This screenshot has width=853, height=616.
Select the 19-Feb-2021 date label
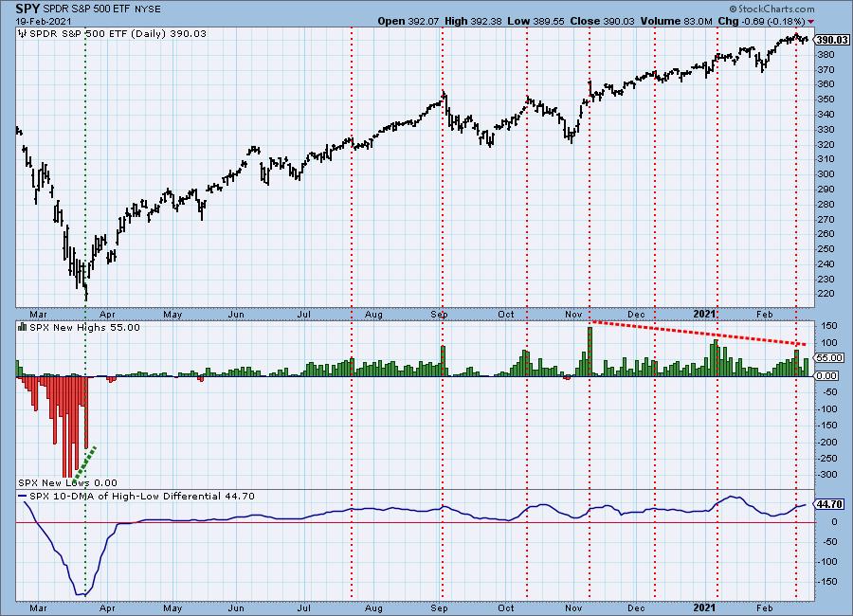click(43, 22)
